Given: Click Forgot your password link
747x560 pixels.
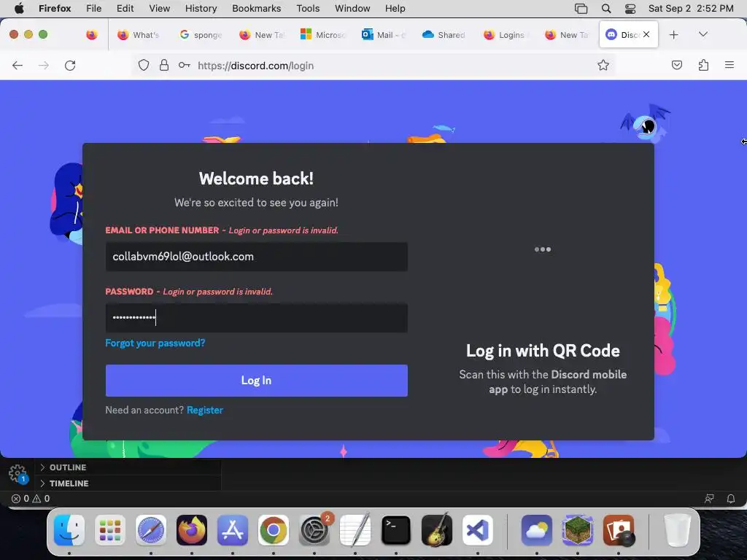Looking at the screenshot, I should (x=155, y=343).
